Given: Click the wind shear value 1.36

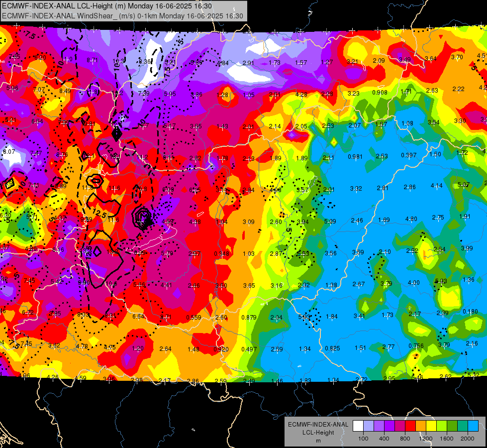Looking at the screenshot, I should tap(469, 279).
